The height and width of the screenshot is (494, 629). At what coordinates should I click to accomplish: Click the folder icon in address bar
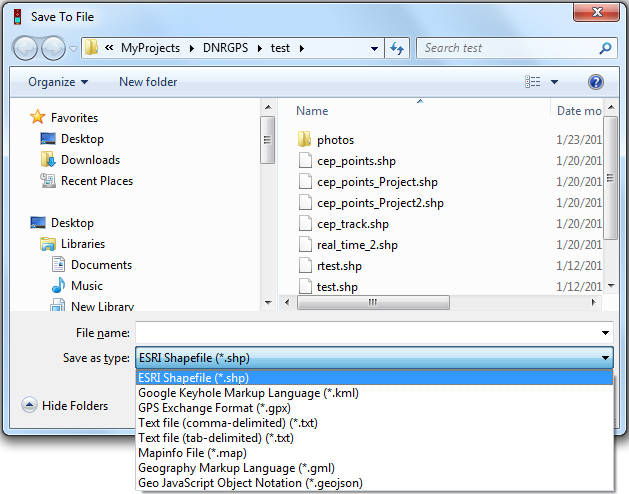pyautogui.click(x=92, y=48)
